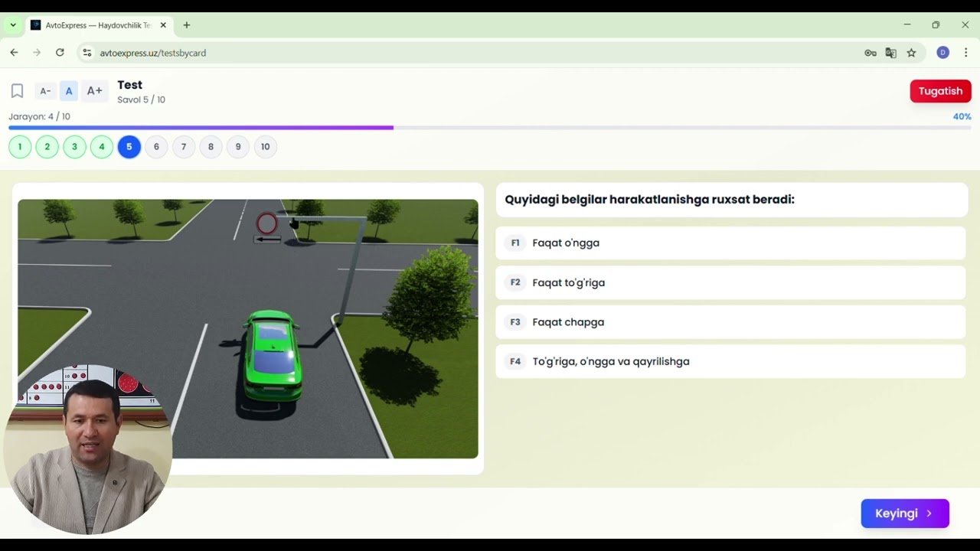View site information icon in address bar
Viewport: 980px width, 551px height.
(87, 53)
